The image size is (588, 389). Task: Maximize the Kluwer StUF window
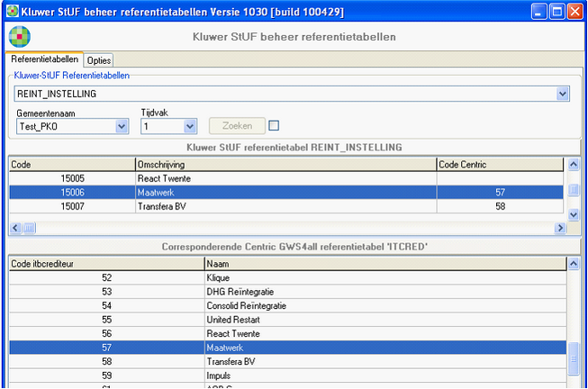pos(556,12)
